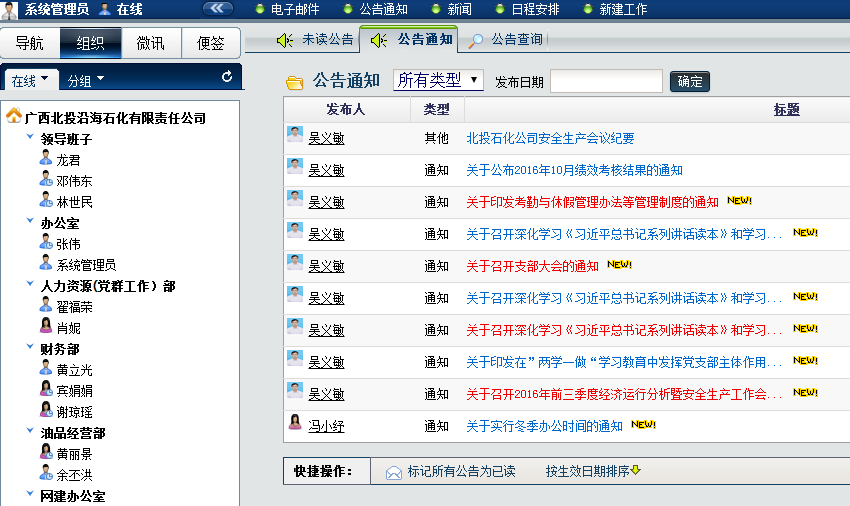Click the user icon beside 黄立光
Image resolution: width=850 pixels, height=506 pixels.
point(46,368)
